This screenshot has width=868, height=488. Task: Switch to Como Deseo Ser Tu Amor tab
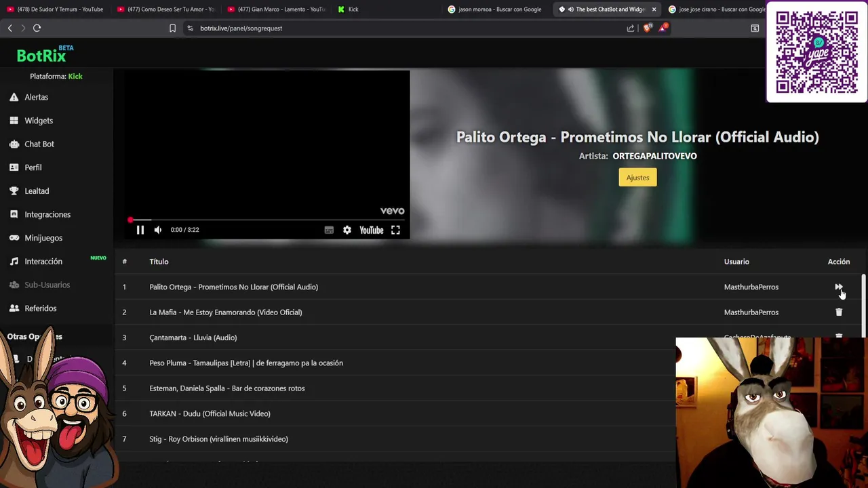165,9
